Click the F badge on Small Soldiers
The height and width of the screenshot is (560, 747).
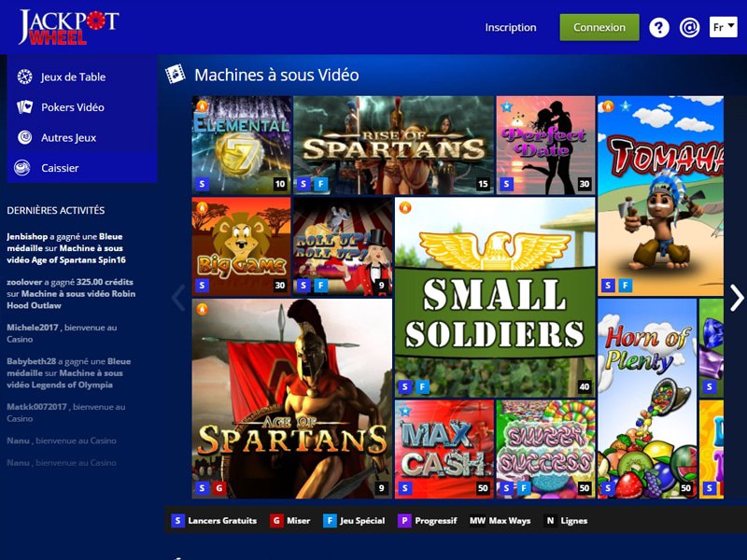coord(422,386)
